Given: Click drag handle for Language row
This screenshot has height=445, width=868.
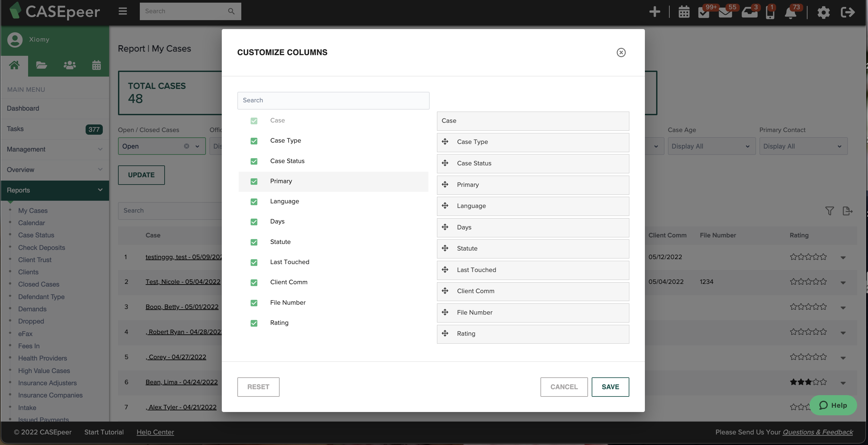Looking at the screenshot, I should tap(445, 206).
